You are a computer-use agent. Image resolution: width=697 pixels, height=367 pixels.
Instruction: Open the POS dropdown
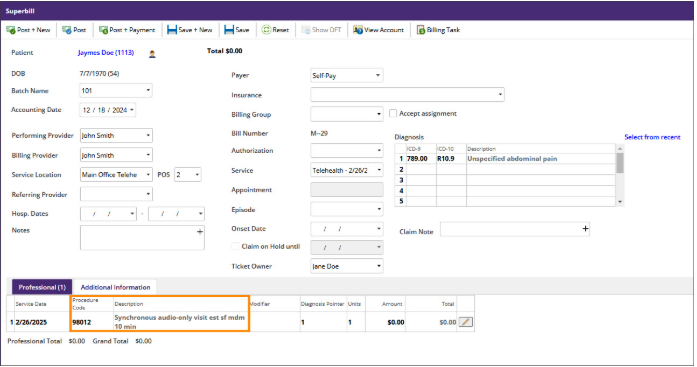(197, 175)
